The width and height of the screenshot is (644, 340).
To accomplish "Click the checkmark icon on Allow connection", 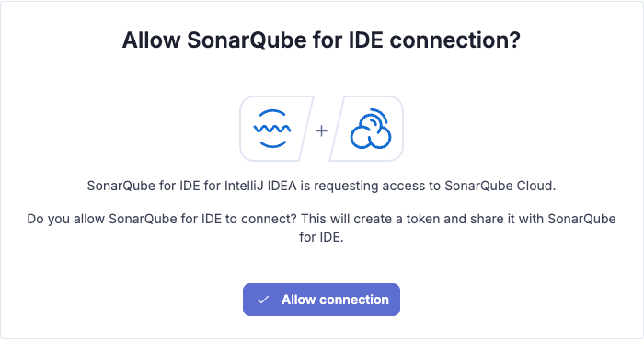I will pyautogui.click(x=263, y=300).
